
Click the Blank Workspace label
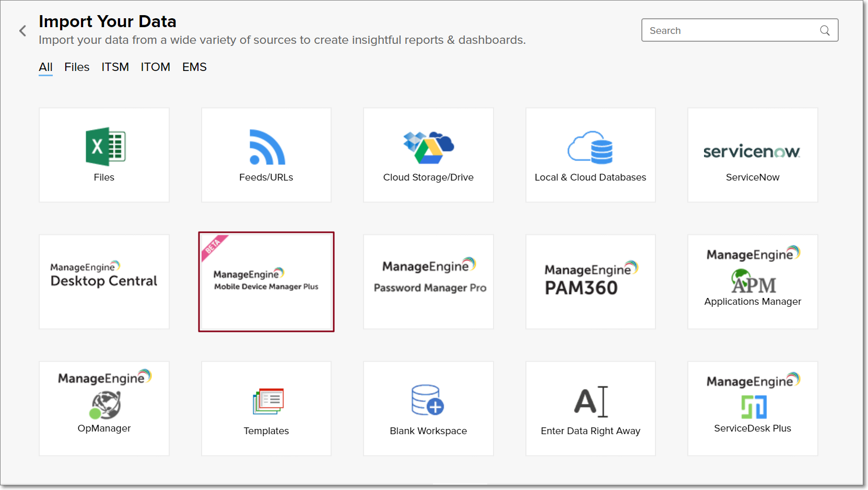pos(428,431)
